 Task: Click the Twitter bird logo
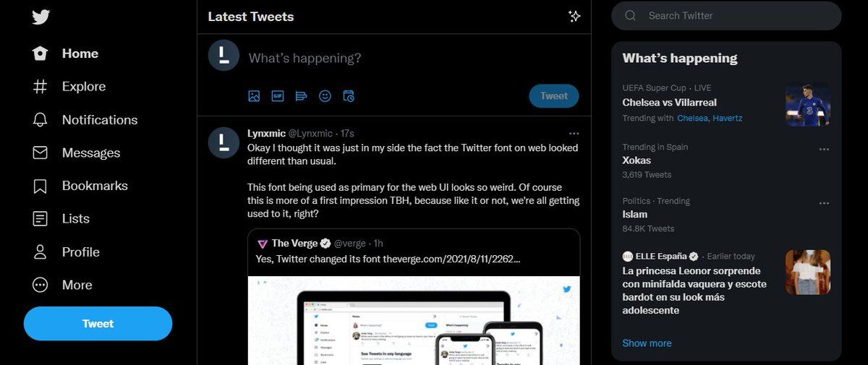point(41,17)
